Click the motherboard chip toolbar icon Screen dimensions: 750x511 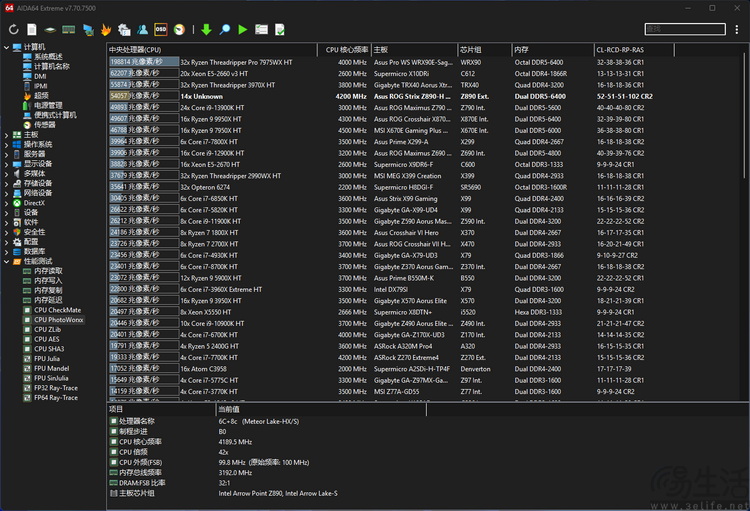[50, 30]
